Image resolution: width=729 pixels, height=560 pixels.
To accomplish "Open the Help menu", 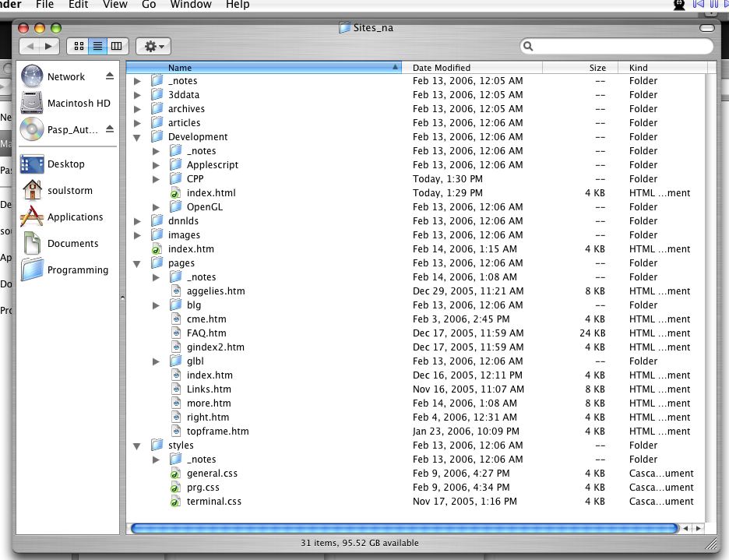I will click(x=238, y=5).
